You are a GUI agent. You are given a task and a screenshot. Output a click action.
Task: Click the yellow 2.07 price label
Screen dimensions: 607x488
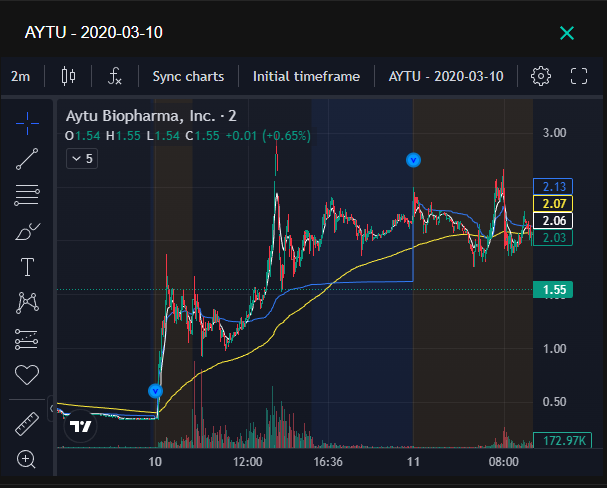pyautogui.click(x=553, y=204)
